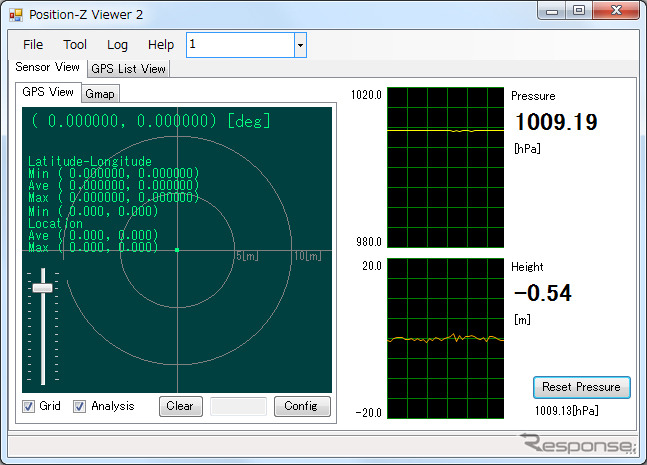Open the Help menu
Image resolution: width=647 pixels, height=465 pixels.
pyautogui.click(x=160, y=45)
